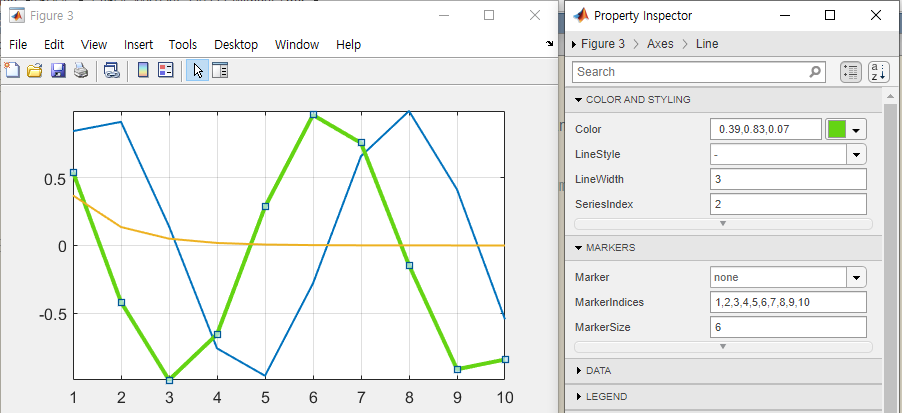
Task: Open the Color picker dropdown arrow
Action: (857, 130)
